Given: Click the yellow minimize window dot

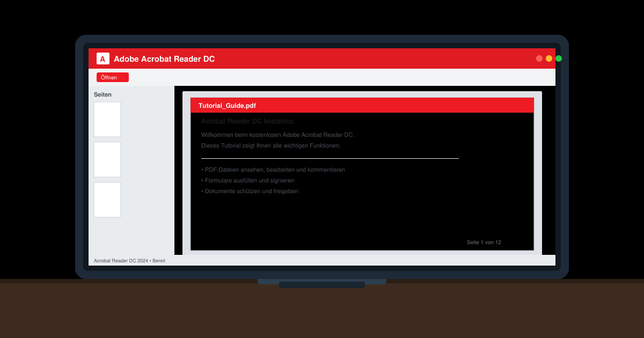Looking at the screenshot, I should pyautogui.click(x=549, y=58).
